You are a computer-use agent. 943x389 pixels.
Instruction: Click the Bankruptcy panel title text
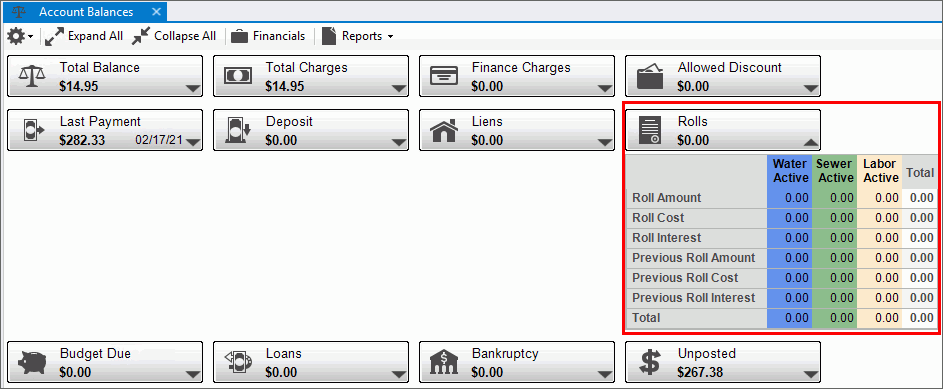click(x=505, y=354)
